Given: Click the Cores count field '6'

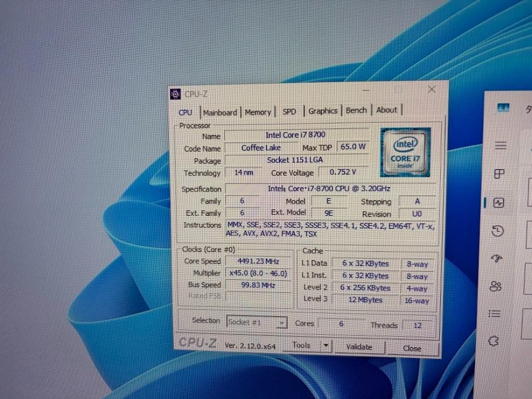Looking at the screenshot, I should [x=341, y=324].
